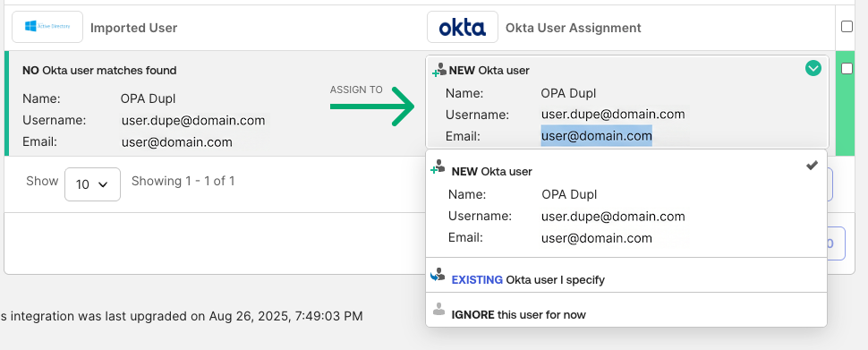This screenshot has width=868, height=350.
Task: Click the Okta User Assignment column header
Action: click(x=573, y=28)
